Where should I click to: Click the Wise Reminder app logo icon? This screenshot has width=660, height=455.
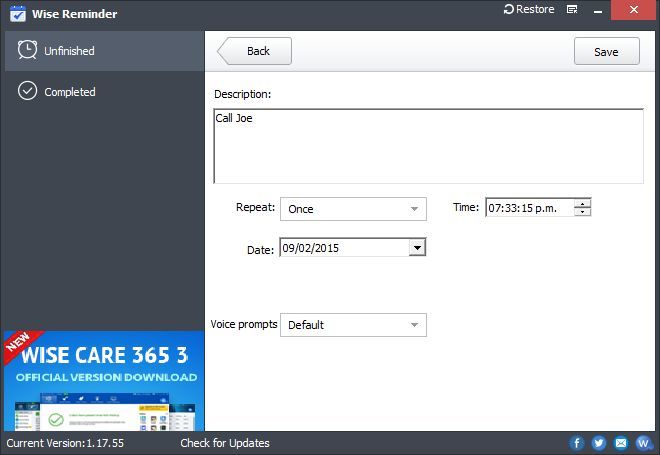[17, 14]
